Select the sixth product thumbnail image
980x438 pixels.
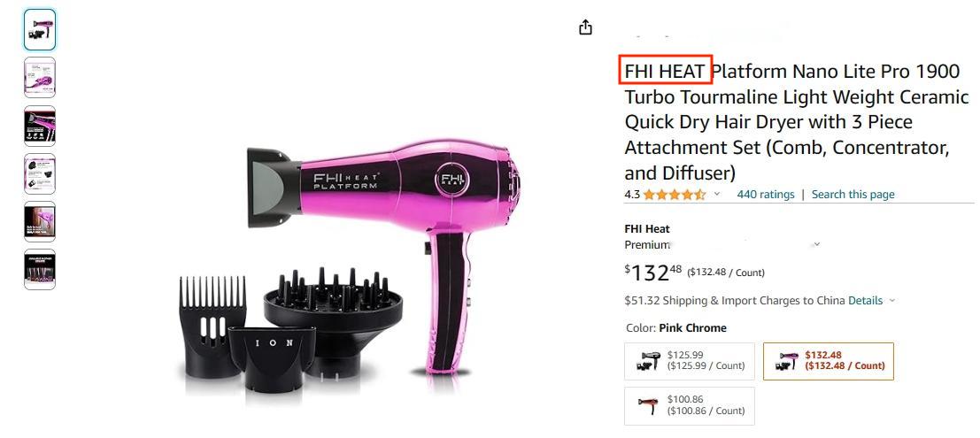[40, 269]
